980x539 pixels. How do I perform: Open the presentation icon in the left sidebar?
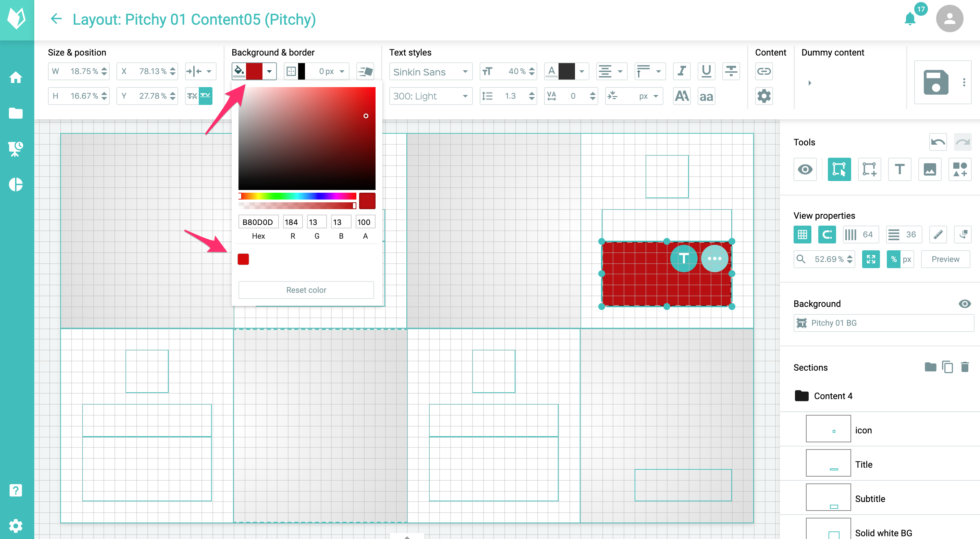[16, 149]
